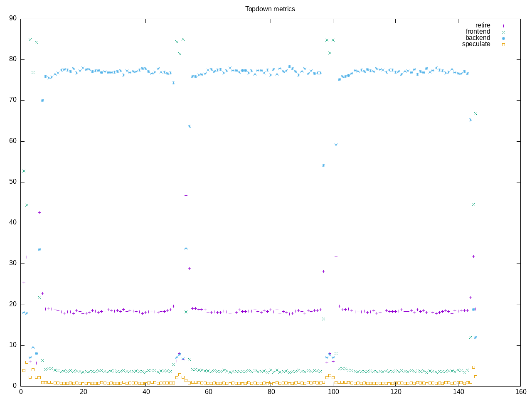Click the speculate square marker in legend

pos(503,44)
